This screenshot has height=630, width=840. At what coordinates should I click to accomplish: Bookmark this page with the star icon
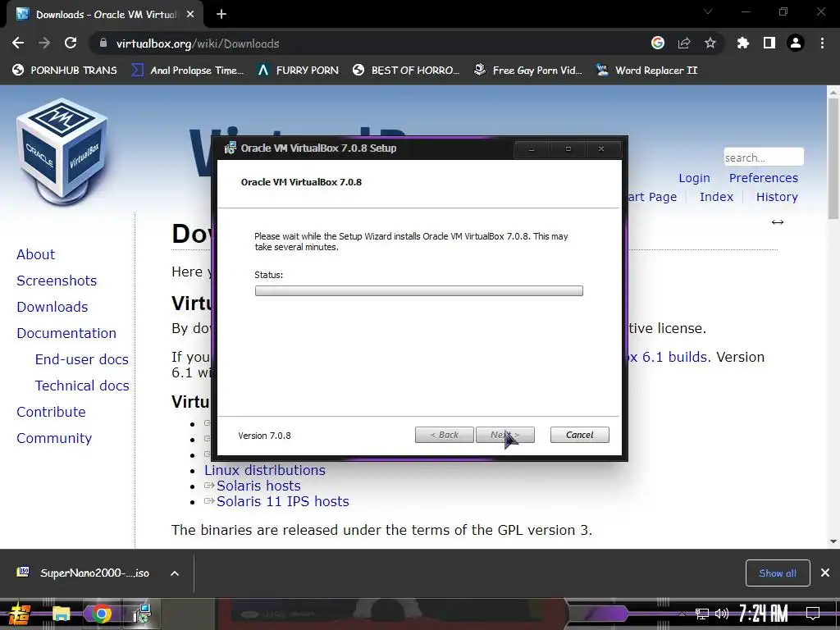(710, 43)
